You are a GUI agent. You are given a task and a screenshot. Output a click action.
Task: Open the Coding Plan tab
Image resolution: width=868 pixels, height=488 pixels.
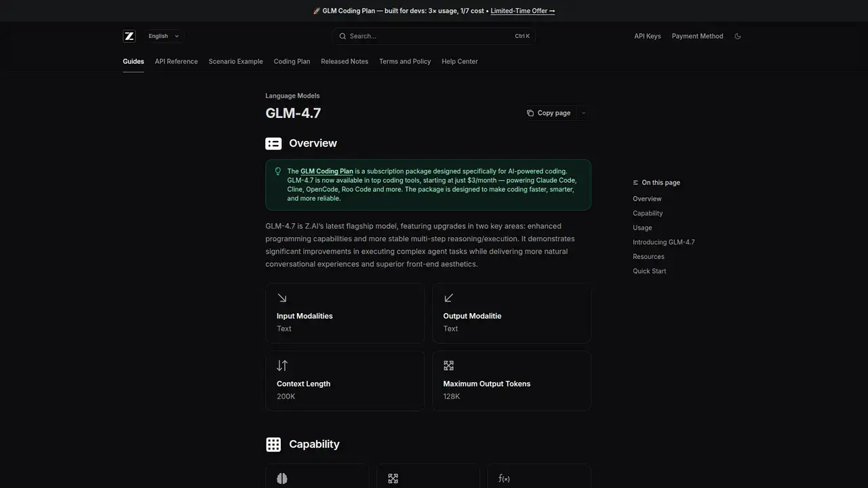(292, 61)
